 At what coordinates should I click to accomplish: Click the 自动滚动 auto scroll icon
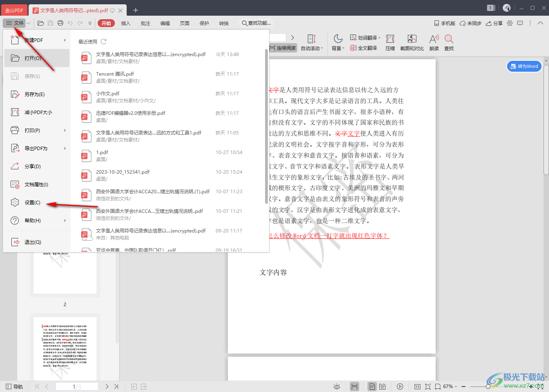point(312,39)
